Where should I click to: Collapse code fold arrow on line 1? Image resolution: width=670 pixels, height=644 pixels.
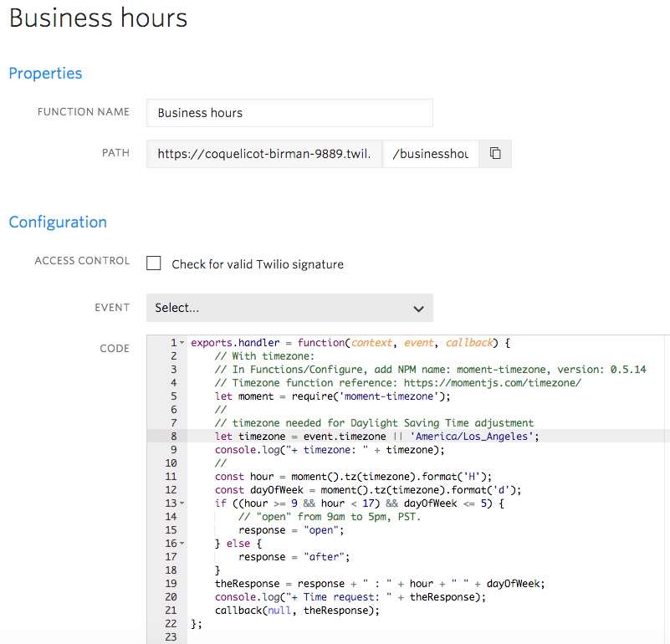[x=182, y=343]
